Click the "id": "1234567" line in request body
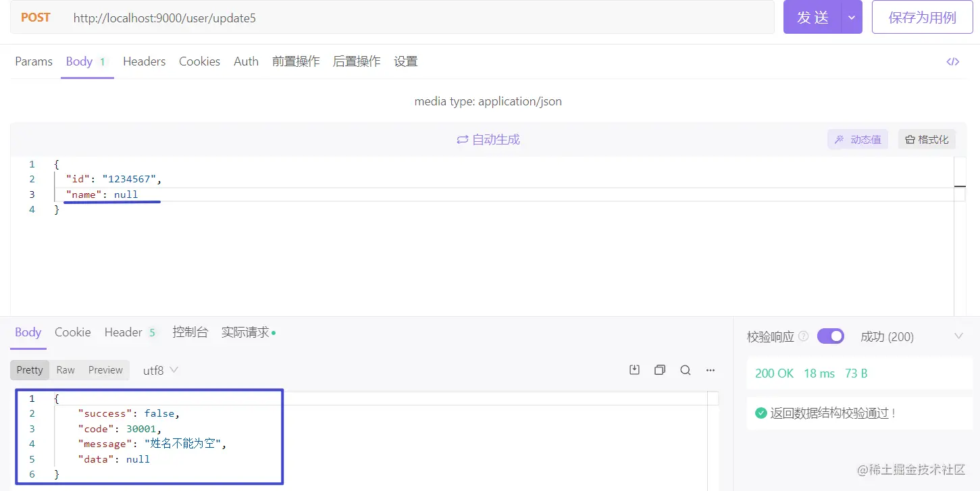Screen dimensions: 980x491 click(x=113, y=179)
